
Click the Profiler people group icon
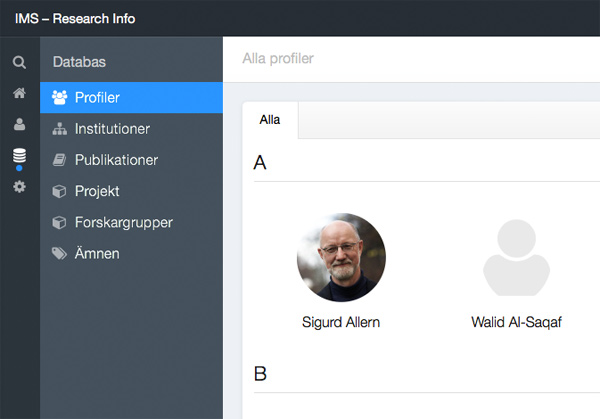pyautogui.click(x=59, y=98)
